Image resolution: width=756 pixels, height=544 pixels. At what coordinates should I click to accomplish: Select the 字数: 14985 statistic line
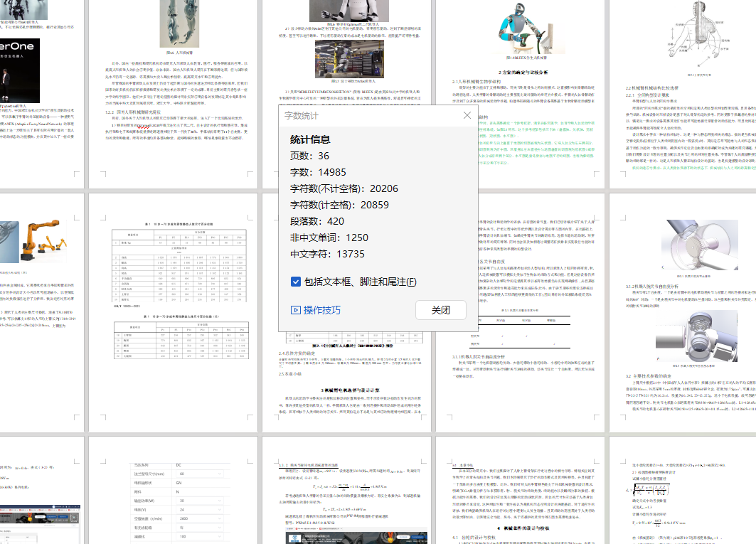(x=318, y=172)
